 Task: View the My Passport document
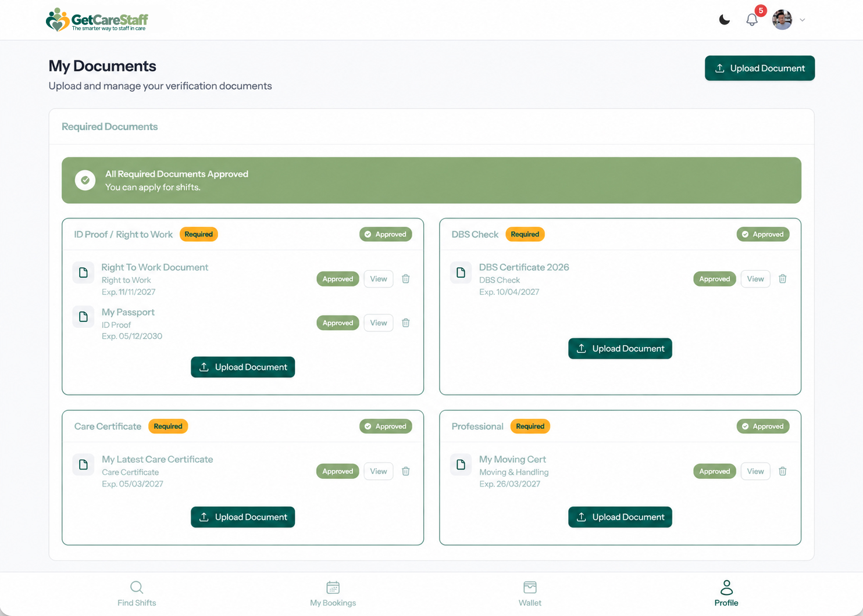(x=379, y=323)
